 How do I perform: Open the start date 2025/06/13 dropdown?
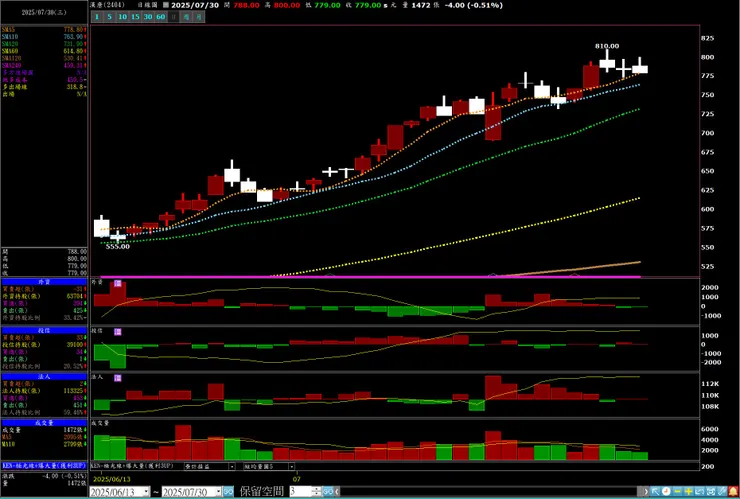(146, 491)
